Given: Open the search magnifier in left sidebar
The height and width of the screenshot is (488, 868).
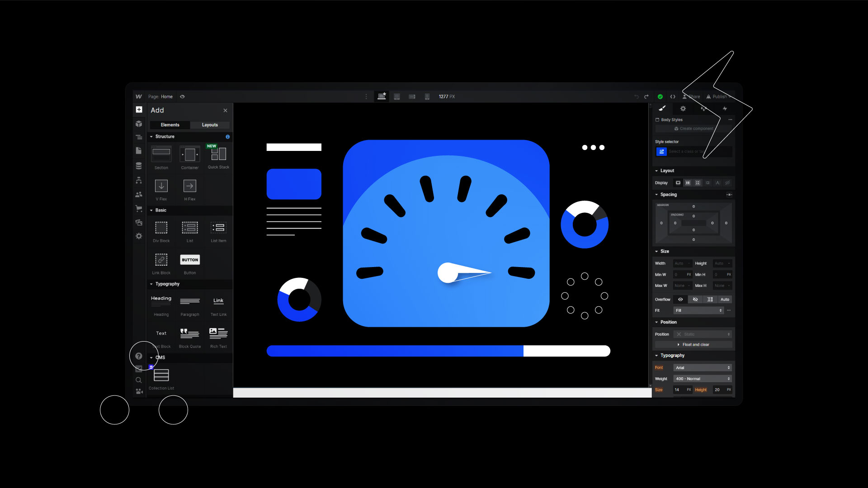Looking at the screenshot, I should (139, 380).
